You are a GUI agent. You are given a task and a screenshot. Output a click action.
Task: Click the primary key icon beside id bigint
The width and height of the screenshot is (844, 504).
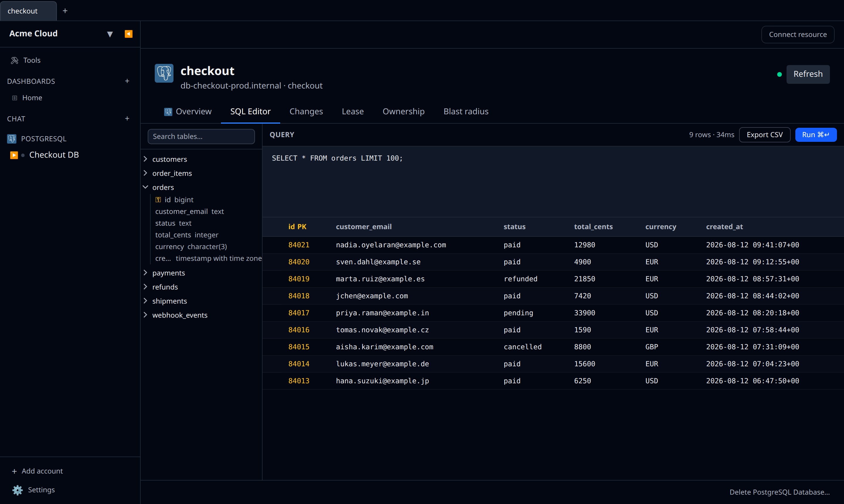tap(158, 200)
